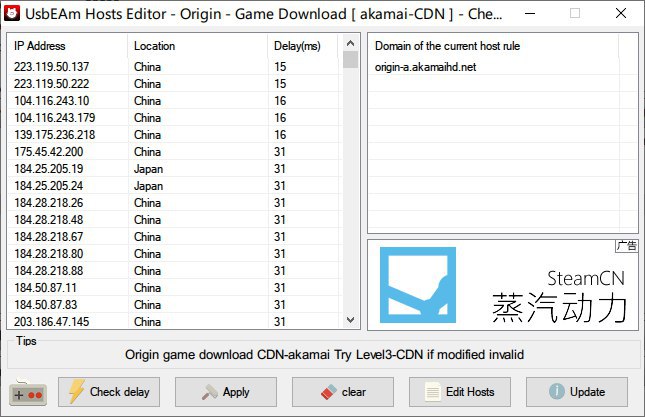Select IP row 203.186.47.145
This screenshot has height=417, width=645.
[x=52, y=321]
